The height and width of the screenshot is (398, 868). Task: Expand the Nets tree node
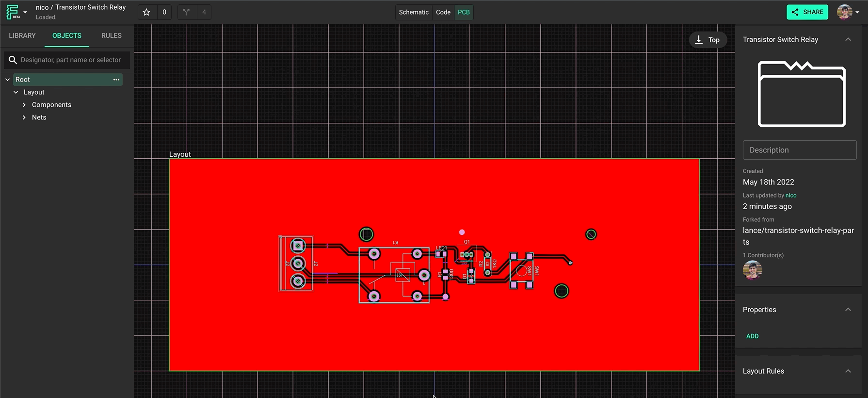[x=24, y=117]
